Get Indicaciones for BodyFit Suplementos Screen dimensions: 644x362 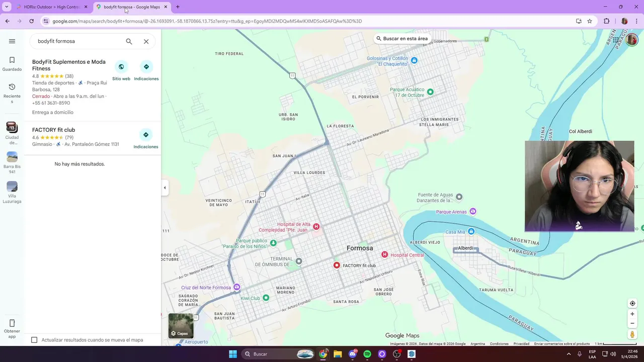pyautogui.click(x=146, y=67)
